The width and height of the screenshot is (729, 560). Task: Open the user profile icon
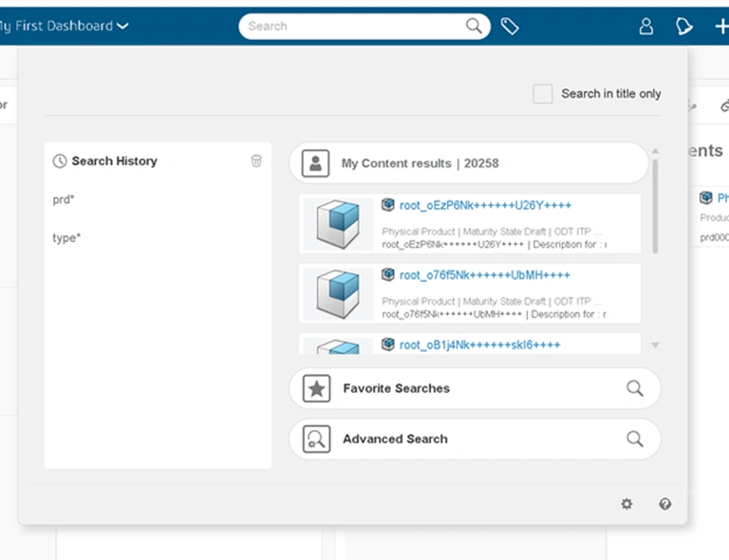[x=646, y=27]
